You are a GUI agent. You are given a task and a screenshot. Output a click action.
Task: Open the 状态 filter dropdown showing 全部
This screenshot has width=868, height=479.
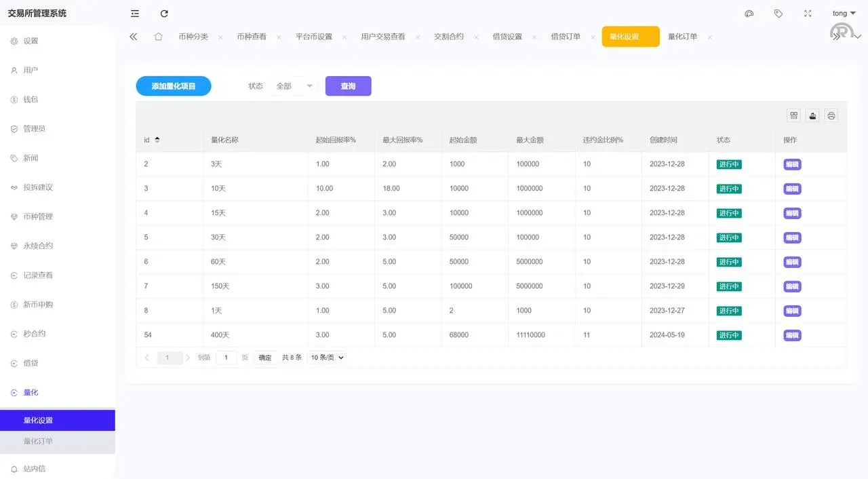293,85
